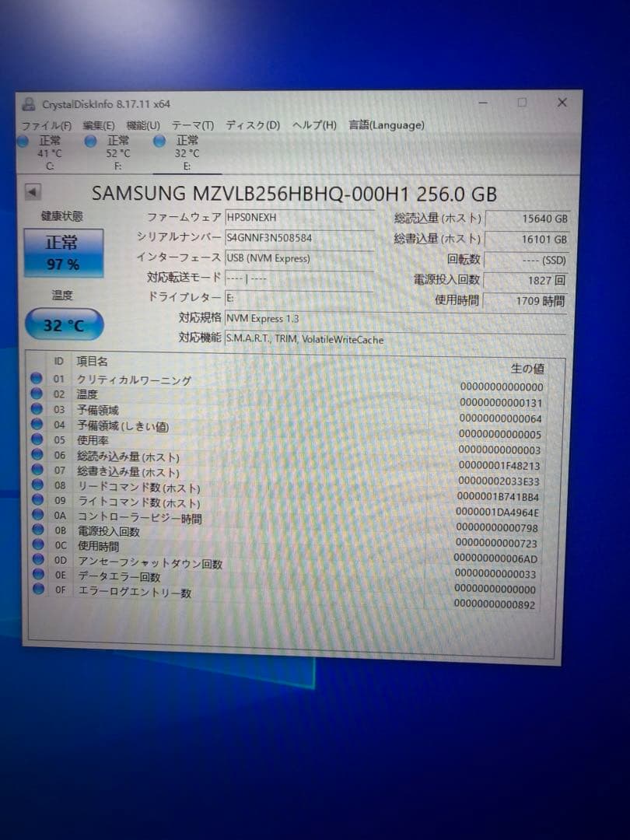630x840 pixels.
Task: Click the NVM Express 1.3 standard field
Action: point(395,319)
